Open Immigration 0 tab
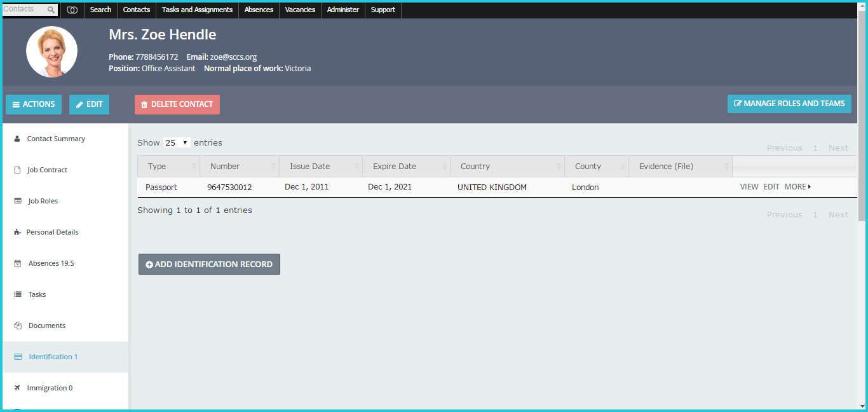 [x=65, y=388]
